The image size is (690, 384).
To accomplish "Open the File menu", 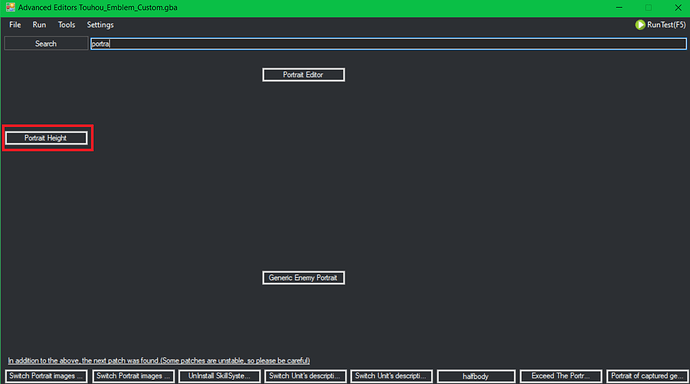I will point(15,25).
